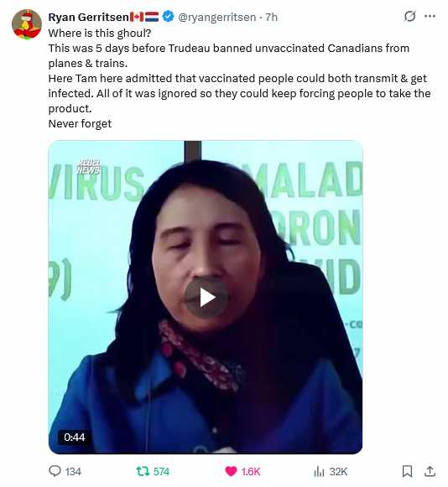Open the three-dot more options menu
Screen dimensions: 448x487
click(x=430, y=16)
